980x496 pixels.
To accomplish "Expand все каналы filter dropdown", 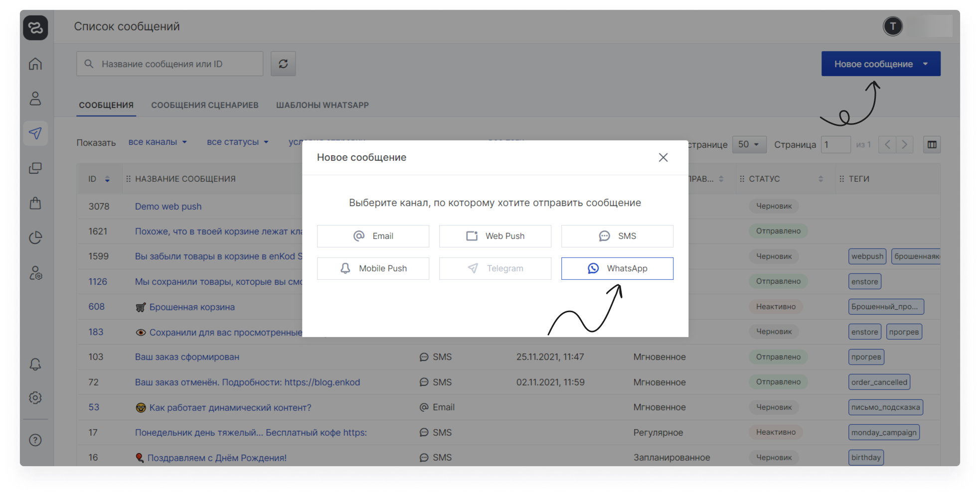I will click(x=158, y=142).
